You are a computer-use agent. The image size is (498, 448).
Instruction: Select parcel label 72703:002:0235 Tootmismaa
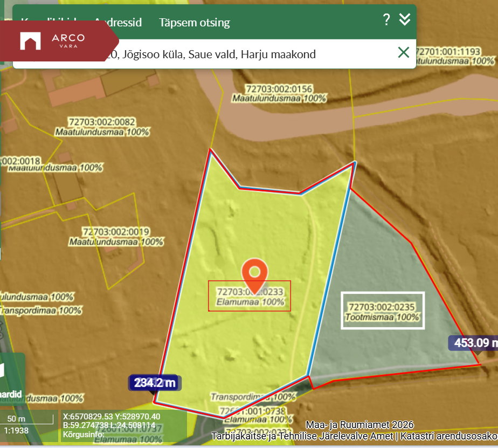tap(383, 312)
